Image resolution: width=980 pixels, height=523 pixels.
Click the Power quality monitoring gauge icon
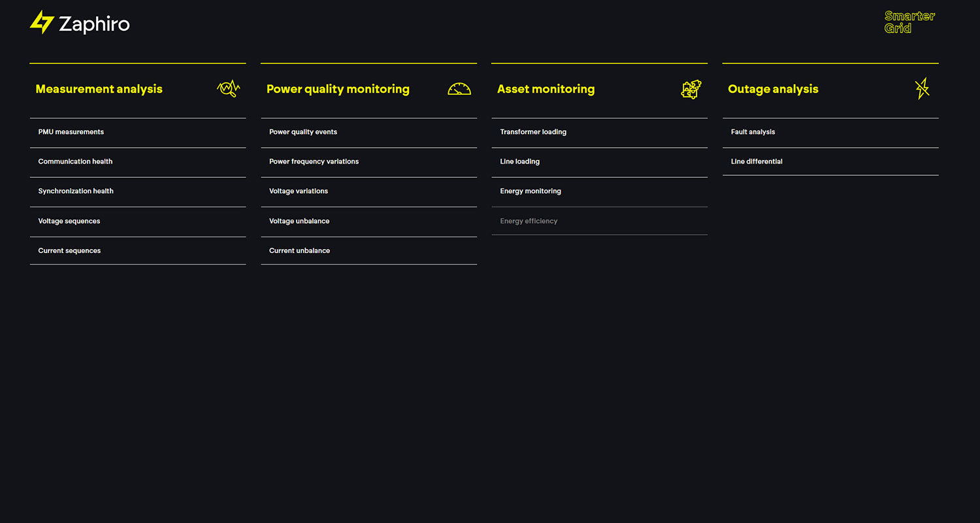click(459, 89)
